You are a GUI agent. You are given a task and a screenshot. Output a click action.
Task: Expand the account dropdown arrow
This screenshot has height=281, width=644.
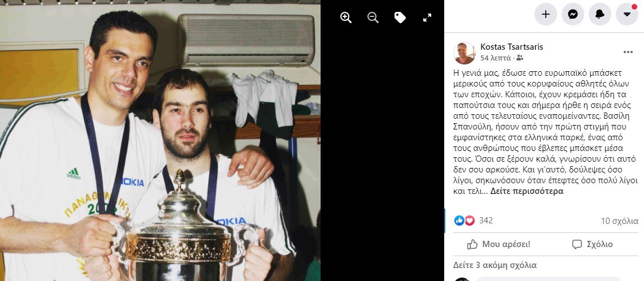point(627,14)
